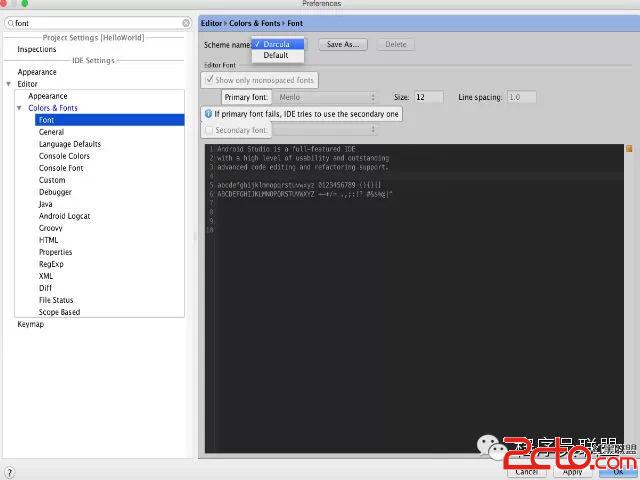Open the help question mark button

coord(9,473)
